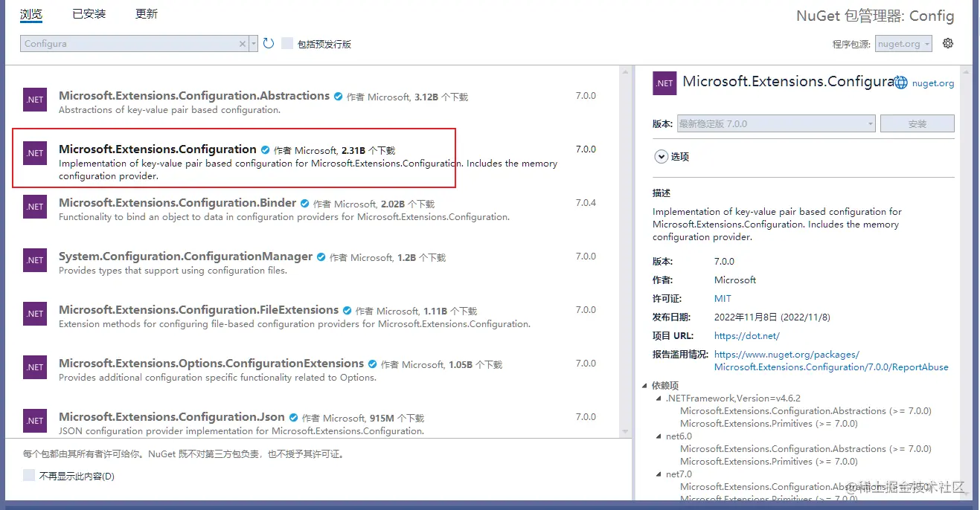Click verified badge next to ConfigurationManager
Screen dimensions: 980x510
point(321,257)
